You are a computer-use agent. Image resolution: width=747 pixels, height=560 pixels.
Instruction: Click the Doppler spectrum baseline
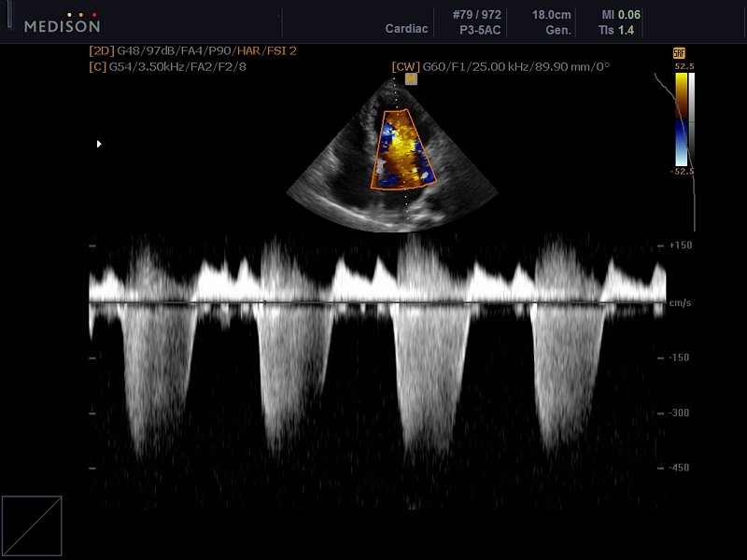[x=373, y=302]
